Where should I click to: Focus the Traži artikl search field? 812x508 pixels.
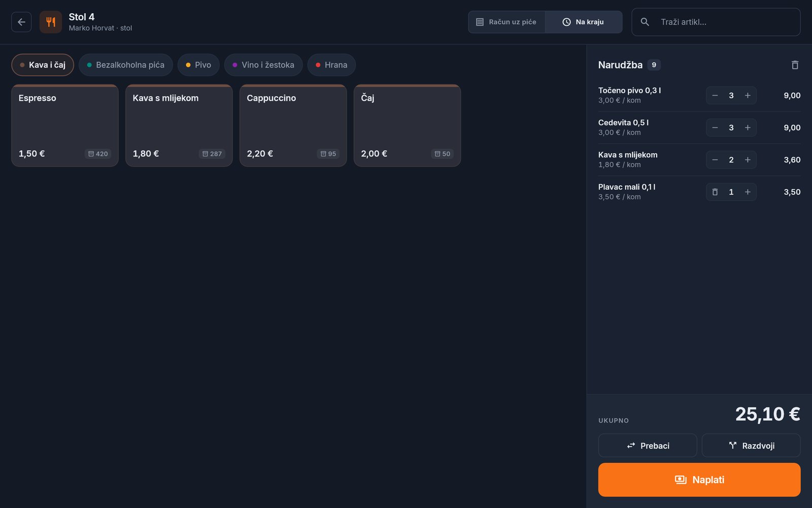click(x=716, y=22)
